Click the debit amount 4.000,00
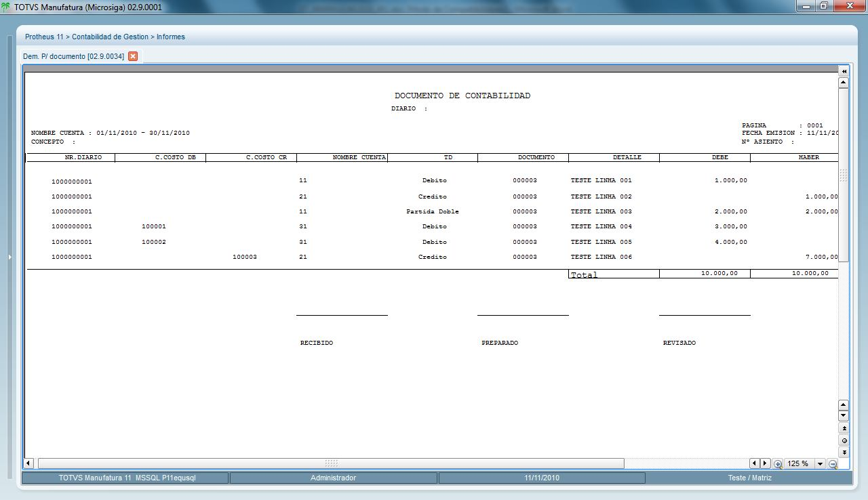Image resolution: width=868 pixels, height=500 pixels. tap(731, 242)
